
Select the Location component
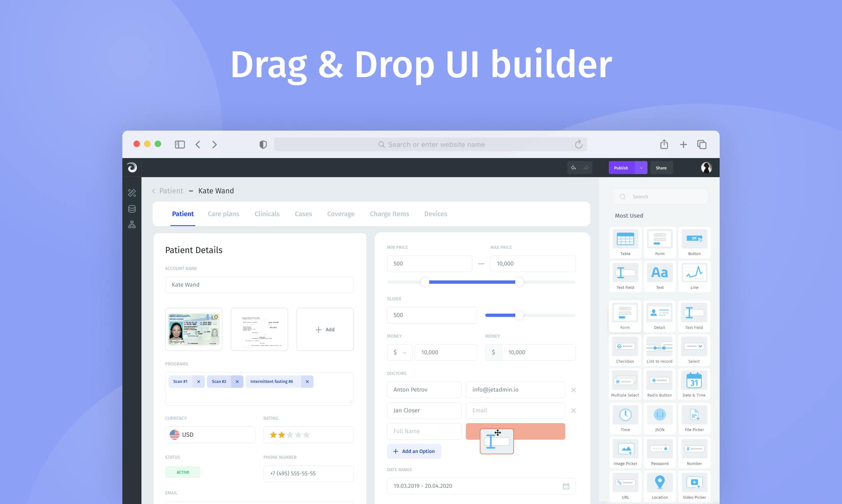(x=659, y=487)
